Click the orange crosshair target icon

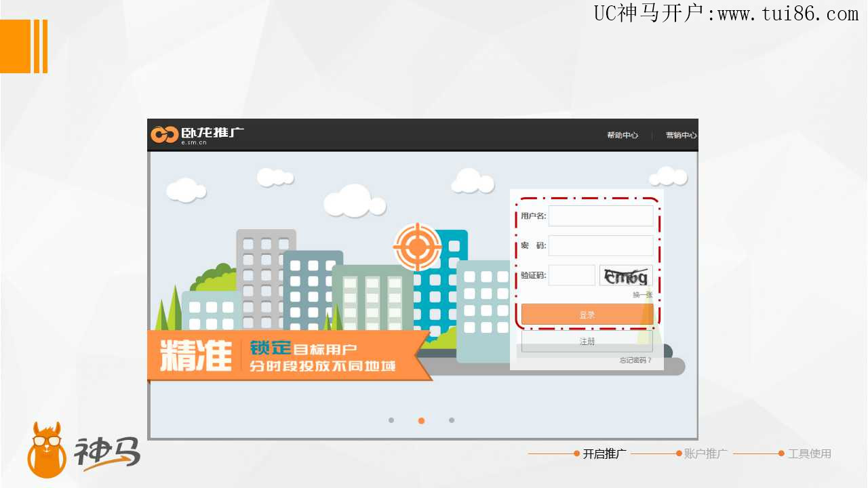tap(418, 247)
